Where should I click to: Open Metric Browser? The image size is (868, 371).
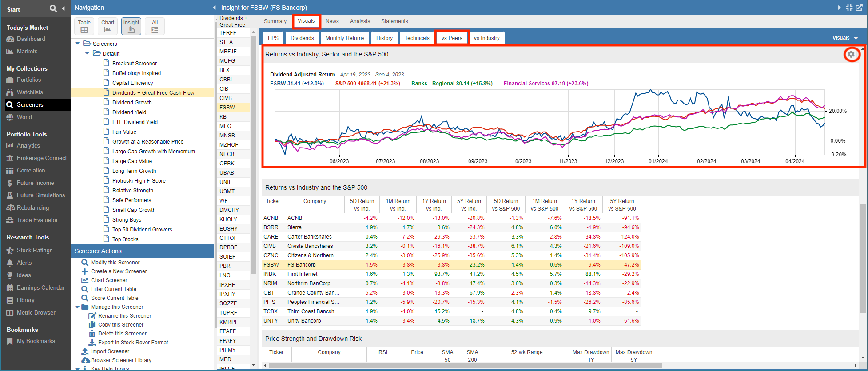pos(36,313)
